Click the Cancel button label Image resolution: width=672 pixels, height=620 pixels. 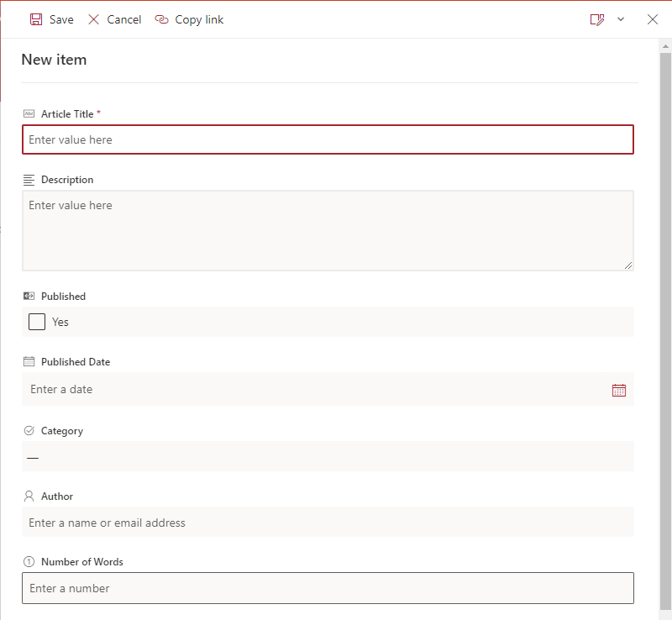tap(123, 19)
